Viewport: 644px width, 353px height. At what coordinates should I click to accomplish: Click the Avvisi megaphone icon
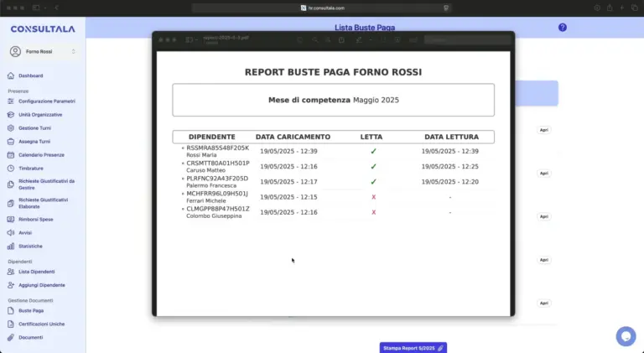11,233
